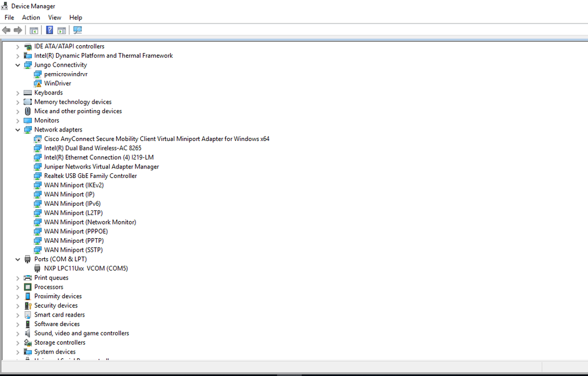The width and height of the screenshot is (588, 376).
Task: Click the Device Manager title bar icon
Action: click(x=5, y=6)
